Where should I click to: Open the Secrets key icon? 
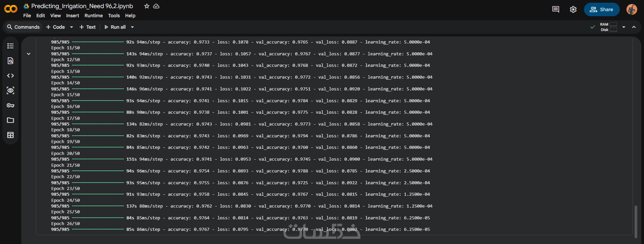10,105
